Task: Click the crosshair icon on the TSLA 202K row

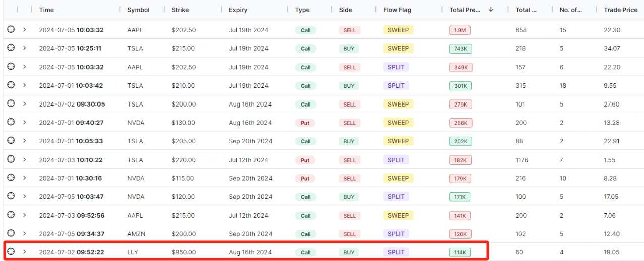Action: click(x=11, y=141)
